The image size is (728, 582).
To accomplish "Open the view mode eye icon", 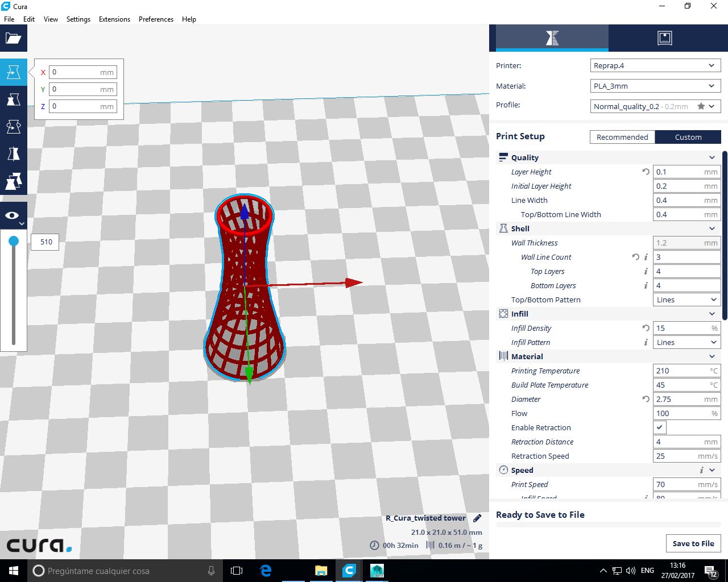I will point(13,216).
